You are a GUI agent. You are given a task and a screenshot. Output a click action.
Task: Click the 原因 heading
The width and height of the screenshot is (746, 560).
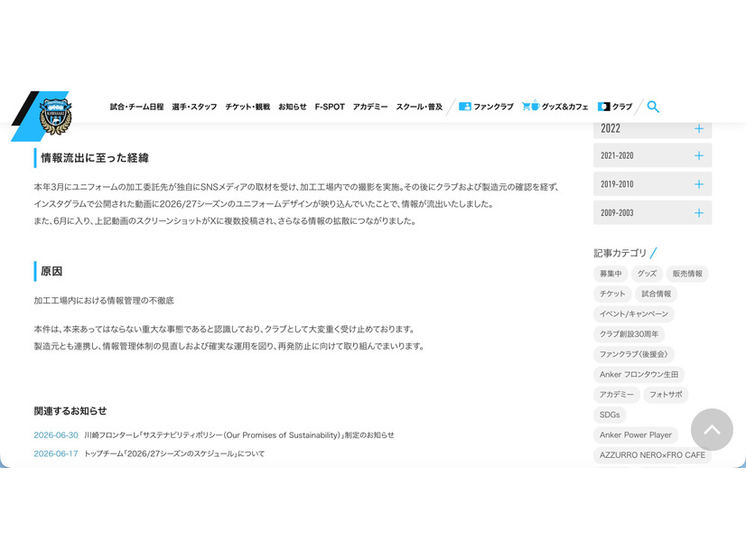tap(51, 271)
